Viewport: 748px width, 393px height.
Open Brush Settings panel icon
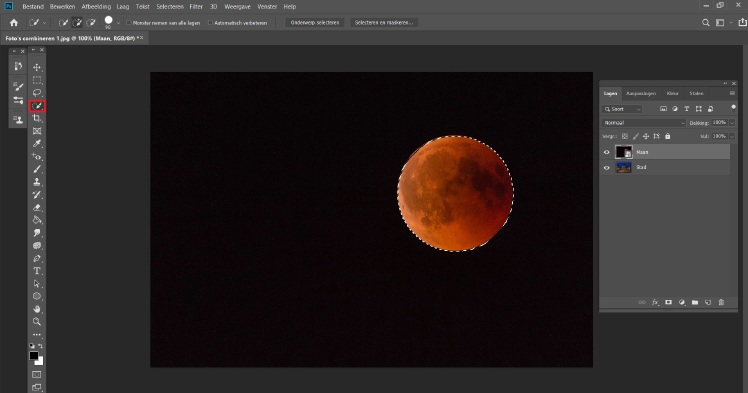point(18,86)
